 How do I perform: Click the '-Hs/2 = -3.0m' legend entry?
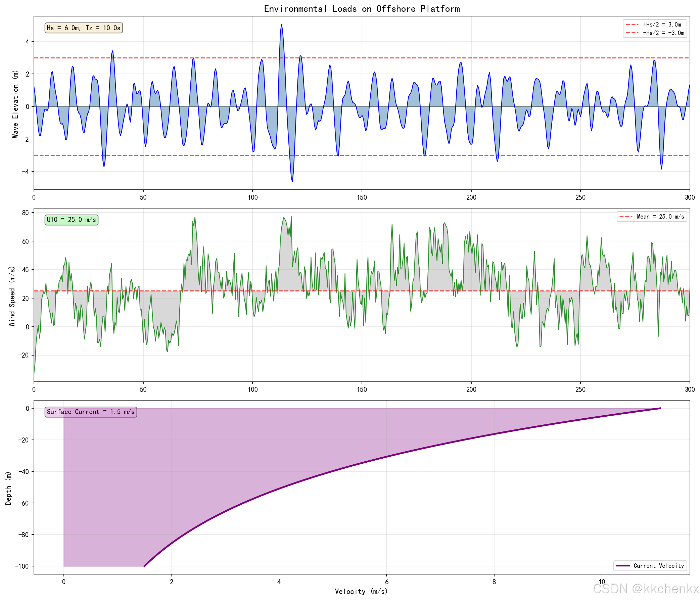click(663, 33)
